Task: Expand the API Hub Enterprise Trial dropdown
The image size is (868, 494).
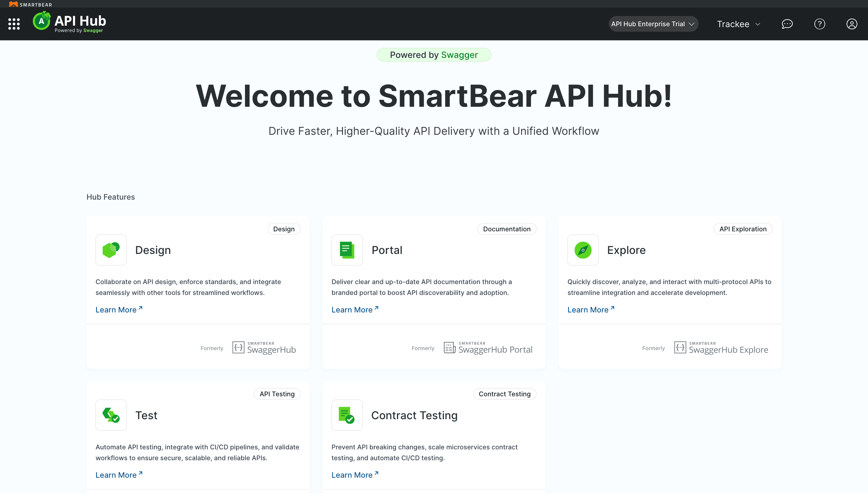Action: (x=653, y=24)
